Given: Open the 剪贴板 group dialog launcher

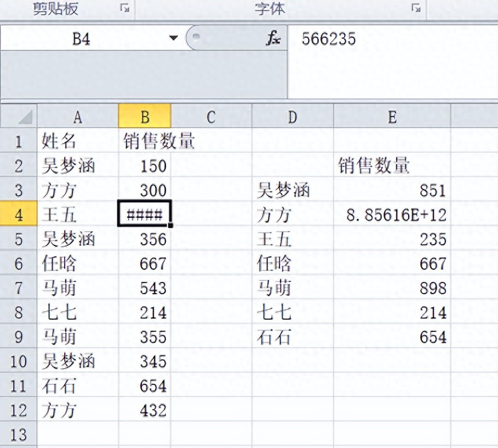Looking at the screenshot, I should [x=124, y=8].
